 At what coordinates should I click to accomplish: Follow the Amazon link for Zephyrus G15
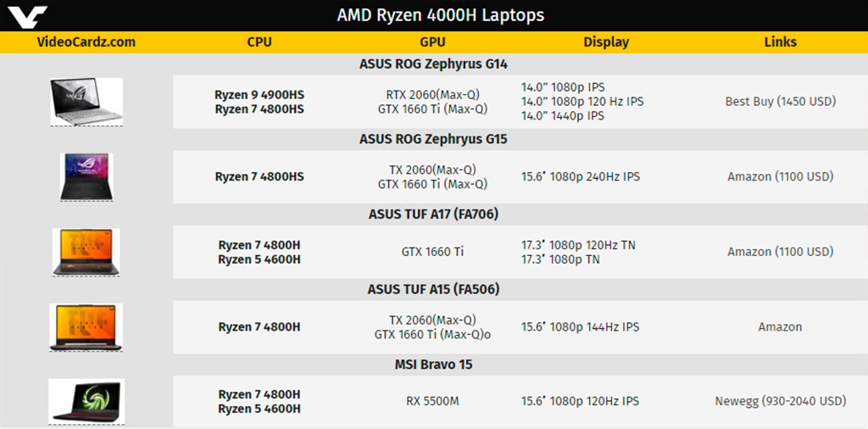(781, 176)
